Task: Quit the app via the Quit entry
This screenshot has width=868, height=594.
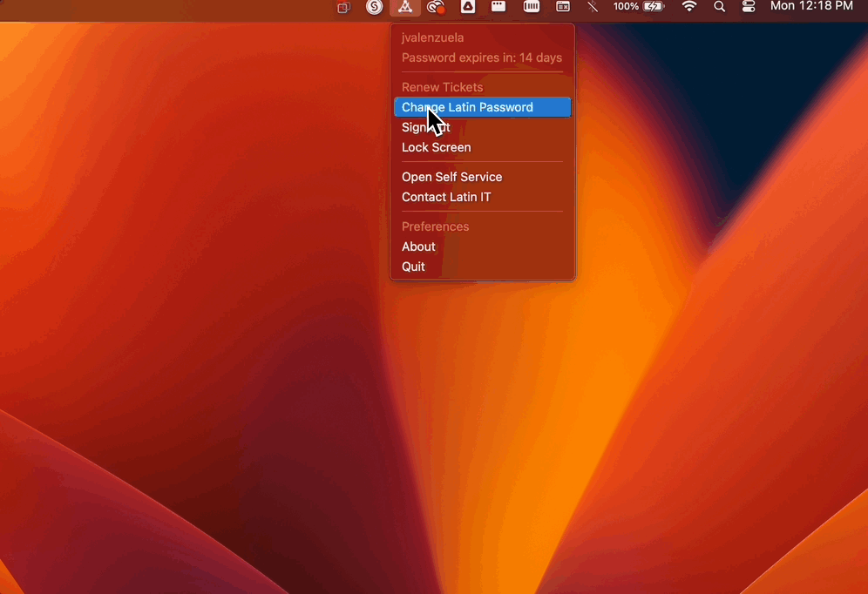Action: (413, 267)
